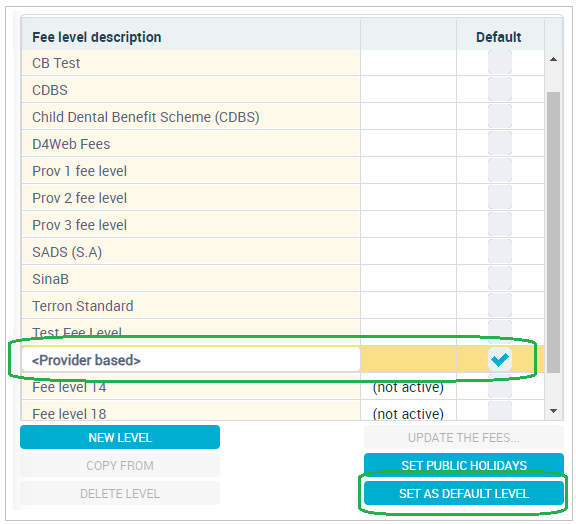
Task: Click SET AS DEFAULT LEVEL button
Action: [x=464, y=493]
